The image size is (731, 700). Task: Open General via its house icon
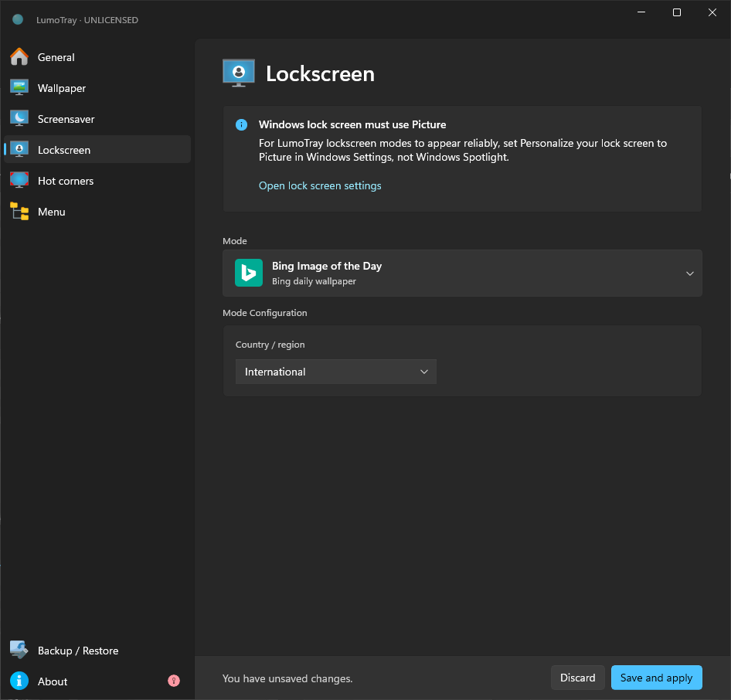coord(19,57)
